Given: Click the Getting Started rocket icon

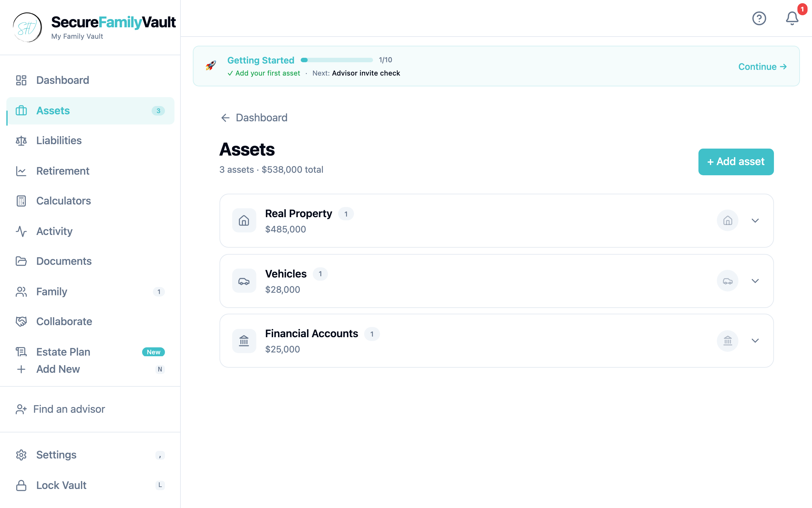Looking at the screenshot, I should [x=211, y=65].
